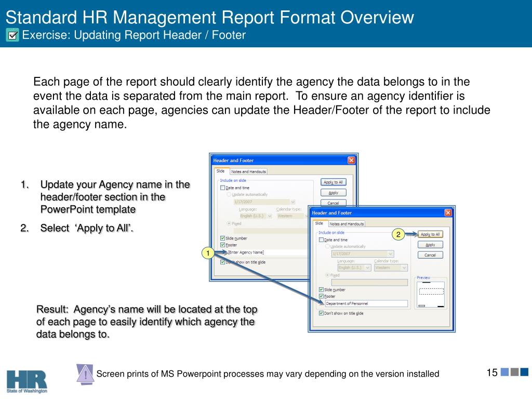Click the purple warning triangle icon

click(85, 374)
